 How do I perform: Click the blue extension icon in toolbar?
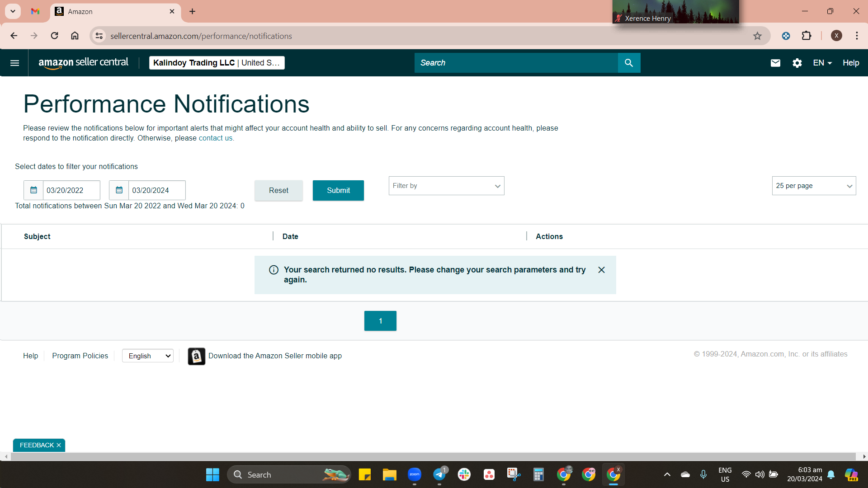(x=786, y=36)
